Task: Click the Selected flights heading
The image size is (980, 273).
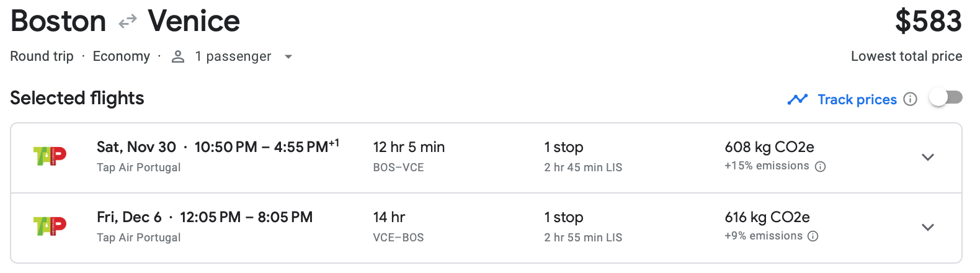Action: 77,98
